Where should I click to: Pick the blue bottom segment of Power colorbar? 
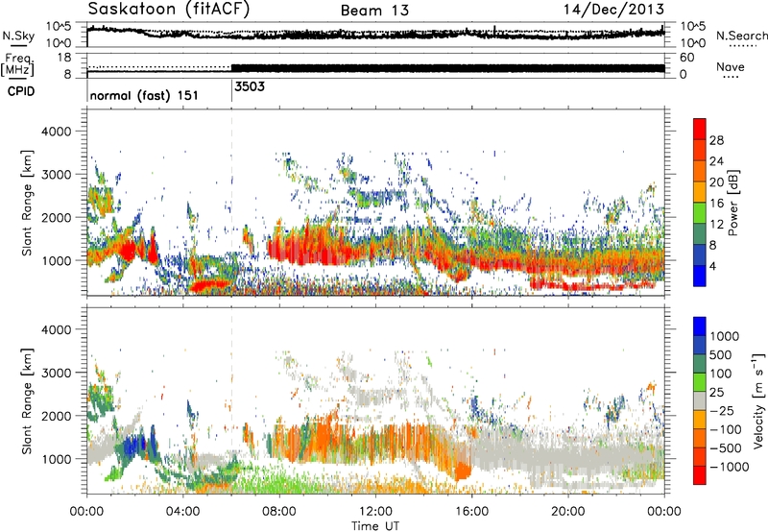pyautogui.click(x=700, y=276)
